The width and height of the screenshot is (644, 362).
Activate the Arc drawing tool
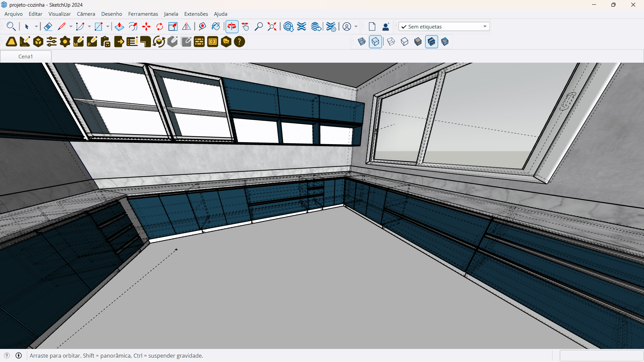tap(80, 26)
